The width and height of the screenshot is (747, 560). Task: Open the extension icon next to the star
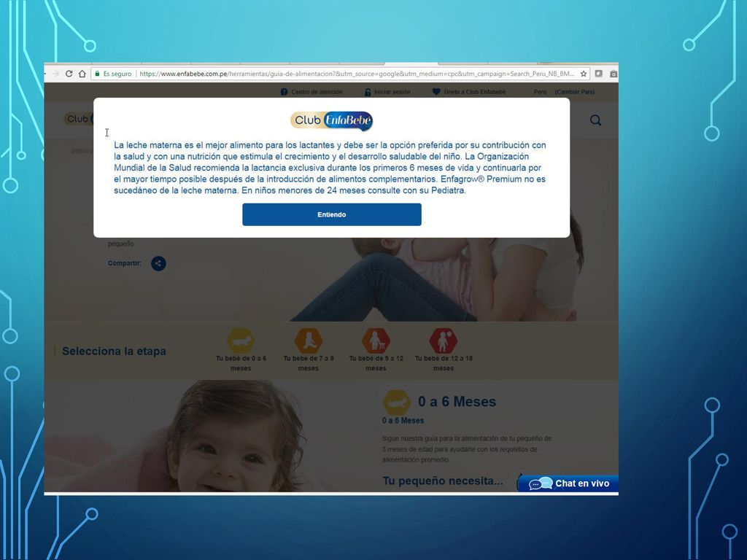pos(599,74)
